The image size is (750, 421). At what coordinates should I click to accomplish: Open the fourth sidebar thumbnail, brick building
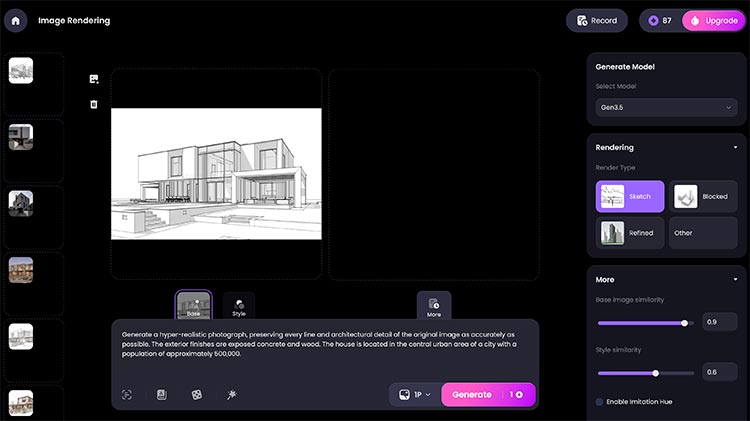(21, 270)
